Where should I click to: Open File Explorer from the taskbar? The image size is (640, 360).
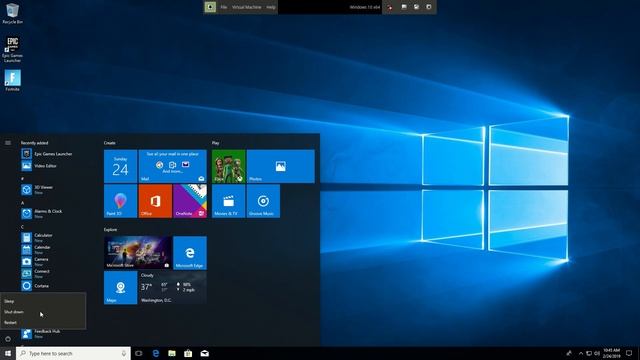(x=172, y=353)
